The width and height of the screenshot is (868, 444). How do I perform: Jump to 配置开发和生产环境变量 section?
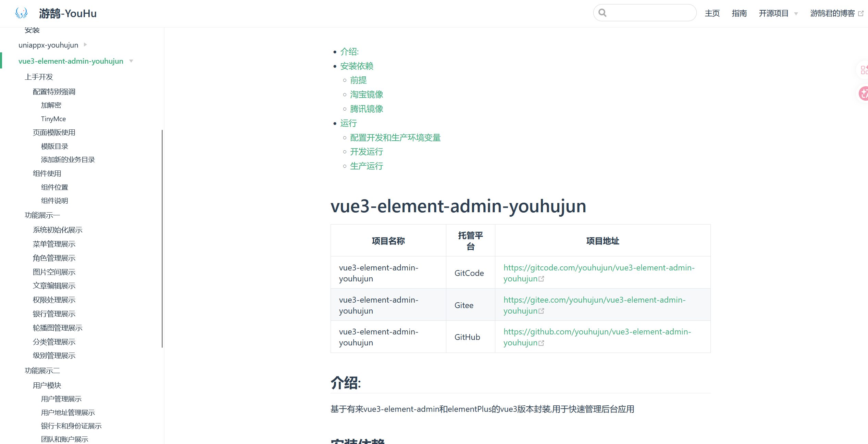(x=395, y=138)
